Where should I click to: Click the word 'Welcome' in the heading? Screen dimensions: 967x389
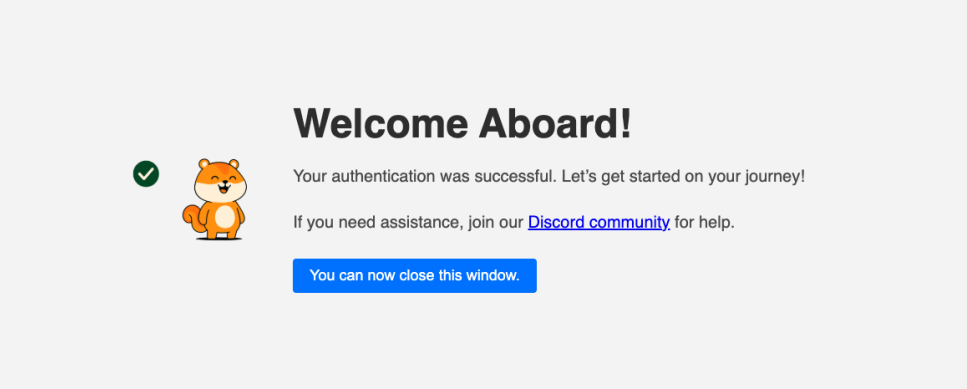[381, 123]
